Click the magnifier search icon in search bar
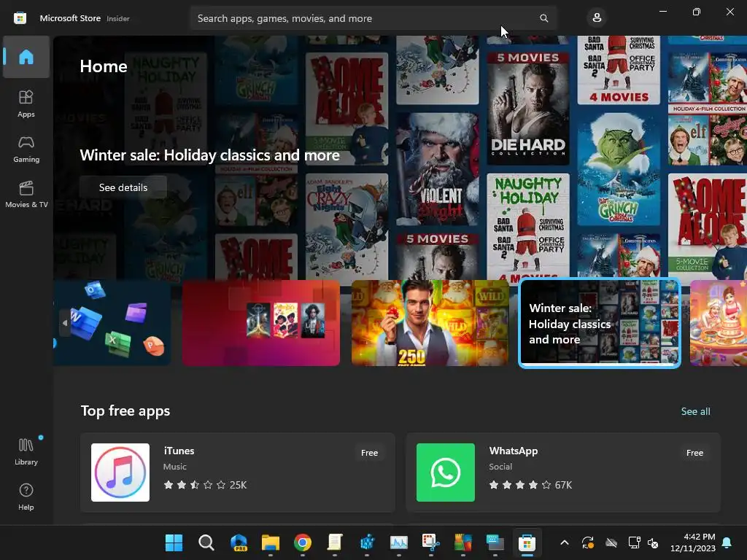 coord(543,18)
